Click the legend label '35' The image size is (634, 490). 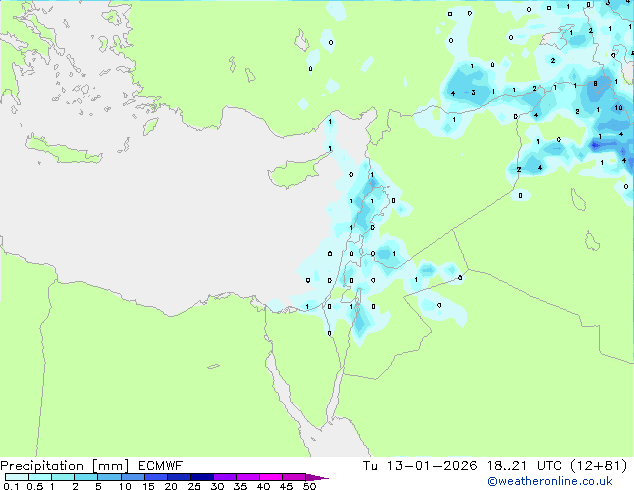(240, 486)
